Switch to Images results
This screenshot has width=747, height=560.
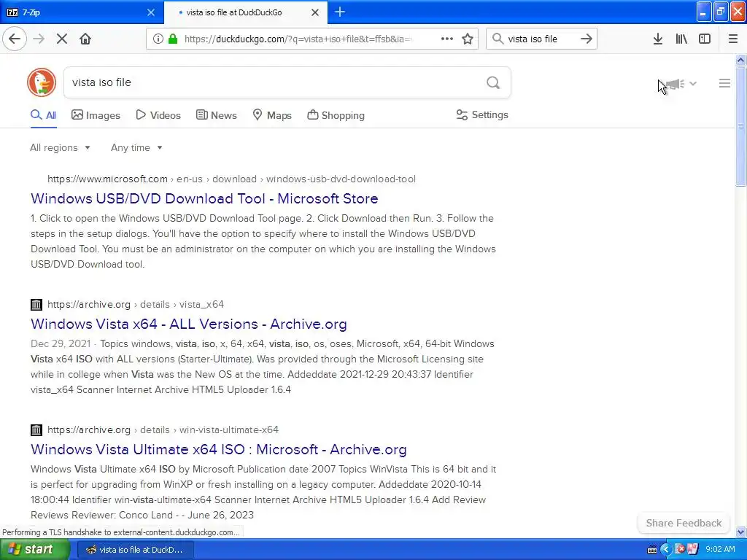coord(96,115)
